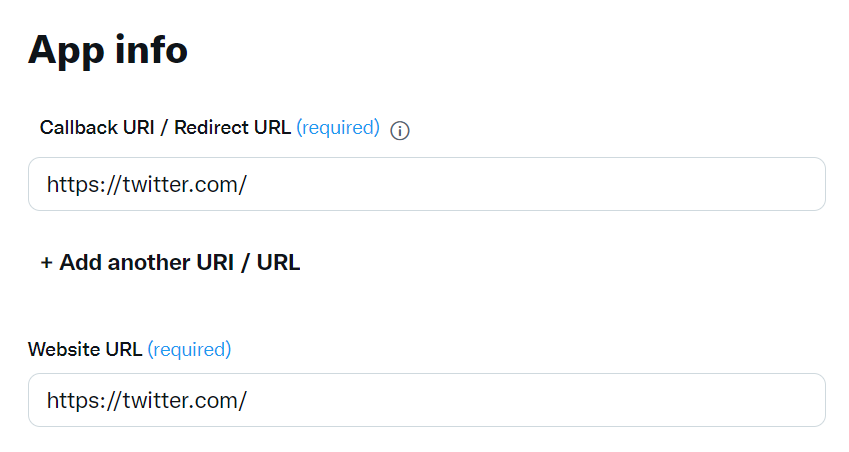The height and width of the screenshot is (452, 849).
Task: Focus the Callback URI / Redirect URL input field
Action: coord(427,184)
